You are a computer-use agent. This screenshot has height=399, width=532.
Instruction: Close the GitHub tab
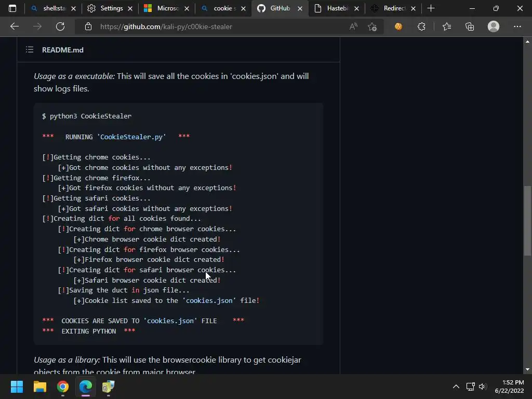300,9
